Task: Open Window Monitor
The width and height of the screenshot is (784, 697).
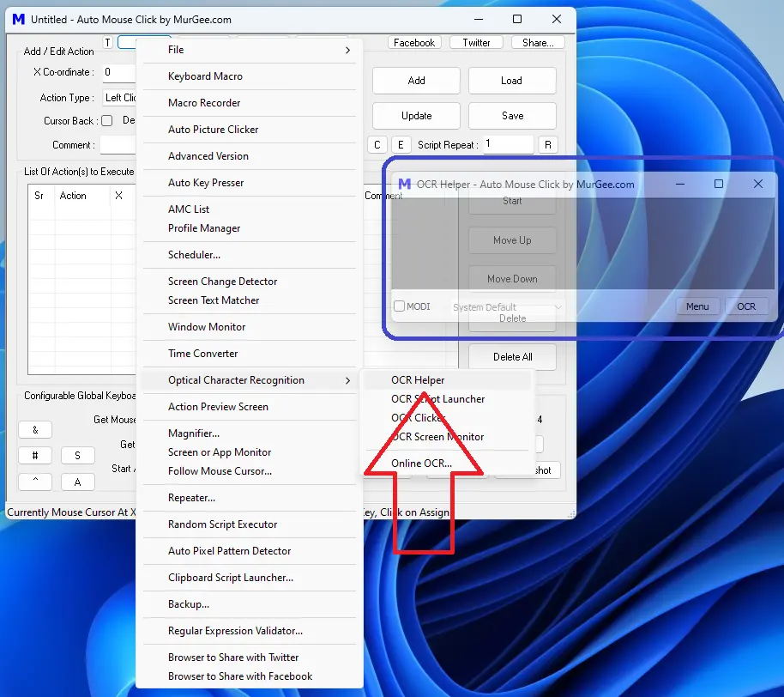Action: coord(250,327)
